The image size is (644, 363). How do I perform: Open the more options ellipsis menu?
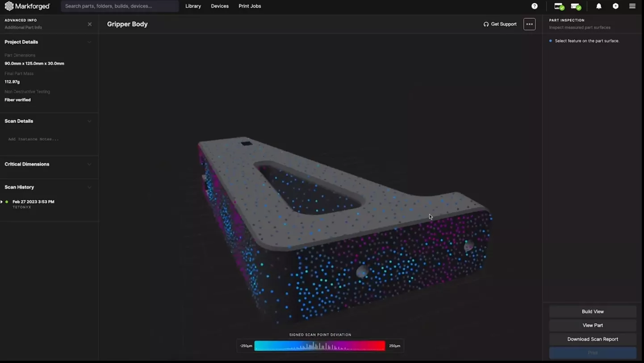coord(529,24)
